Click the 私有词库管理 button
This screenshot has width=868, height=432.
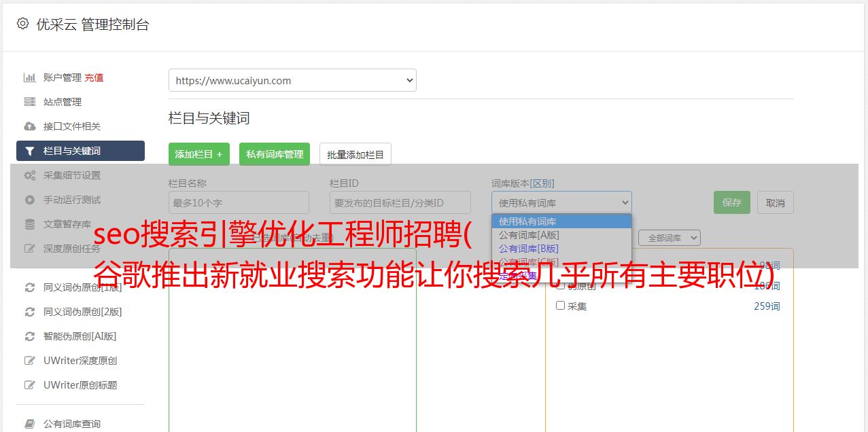click(x=275, y=154)
